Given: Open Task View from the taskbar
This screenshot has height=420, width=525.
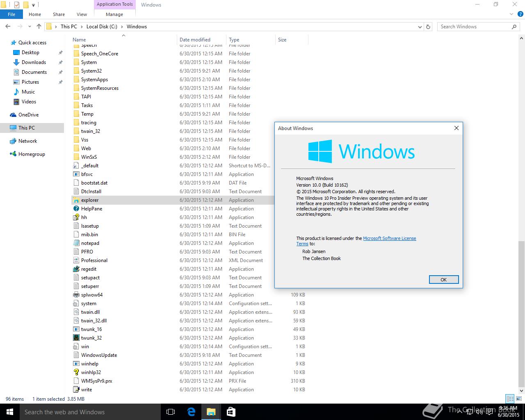Looking at the screenshot, I should coord(171,412).
